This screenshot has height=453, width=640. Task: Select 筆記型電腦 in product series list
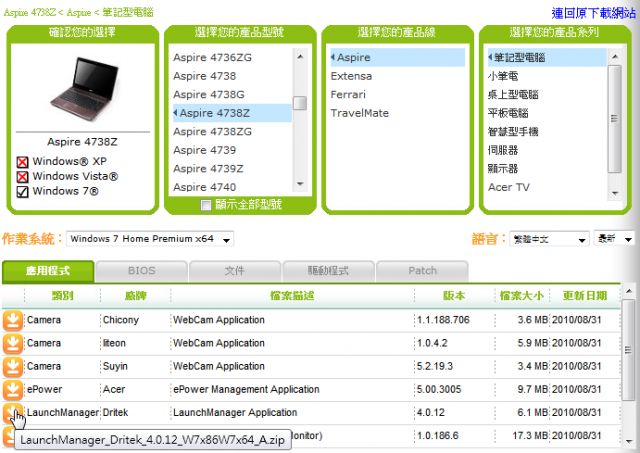pos(547,58)
